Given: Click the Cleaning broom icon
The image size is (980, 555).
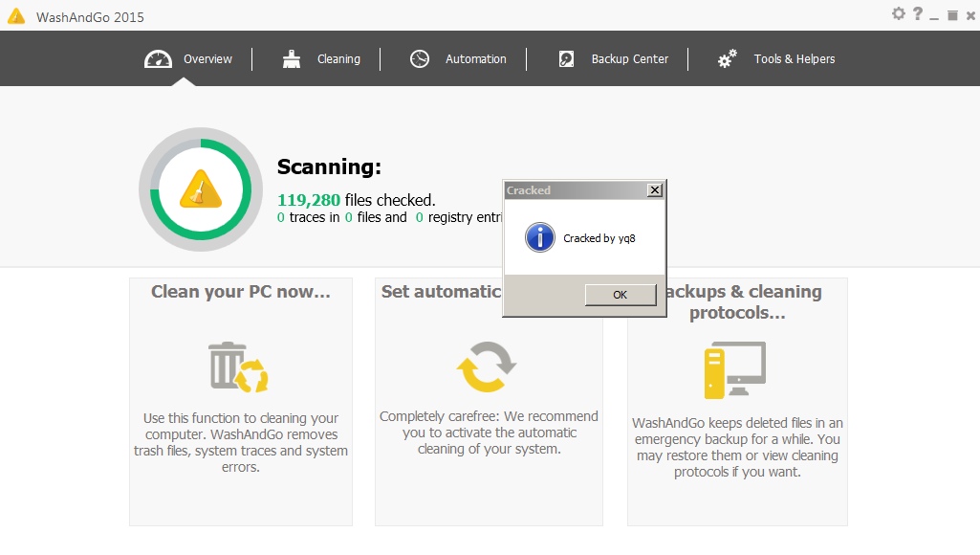Looking at the screenshot, I should [292, 58].
